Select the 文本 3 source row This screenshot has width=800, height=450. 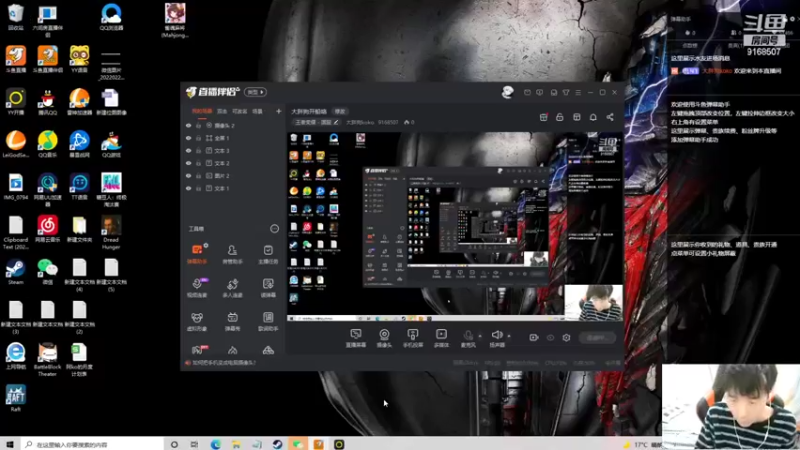pos(234,151)
